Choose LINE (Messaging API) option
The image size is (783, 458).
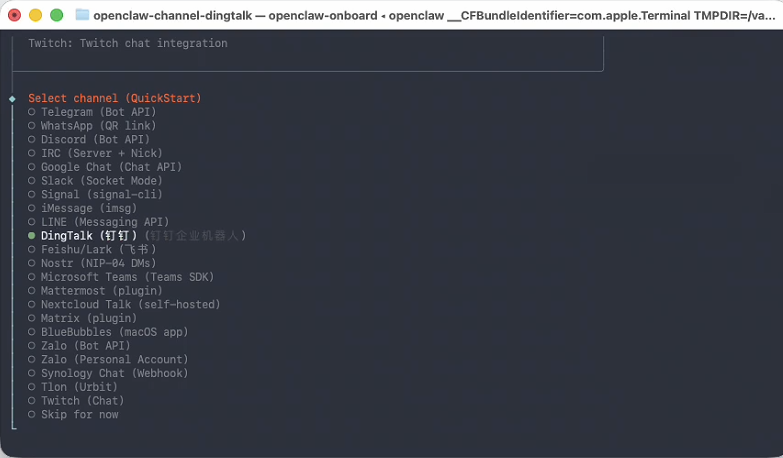pyautogui.click(x=105, y=222)
